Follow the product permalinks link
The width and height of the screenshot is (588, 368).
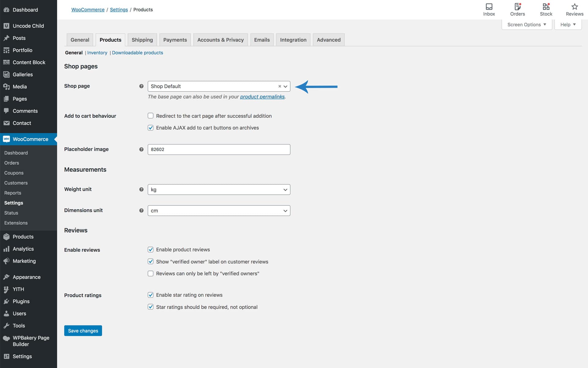click(x=262, y=97)
